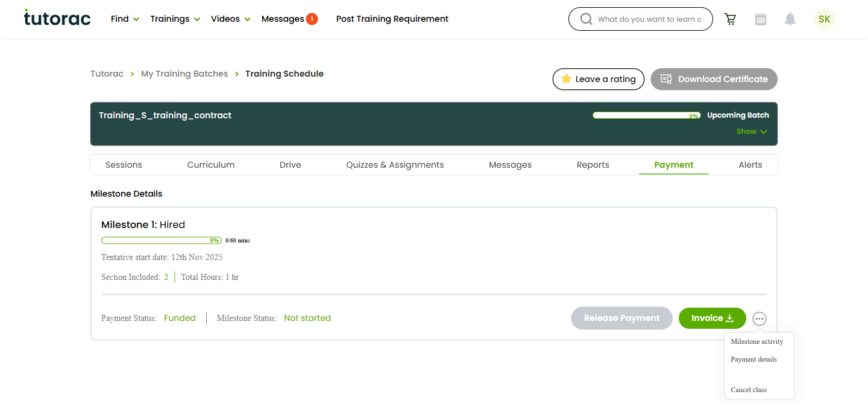Click the Upcoming Batch label
The image size is (868, 412).
point(738,115)
